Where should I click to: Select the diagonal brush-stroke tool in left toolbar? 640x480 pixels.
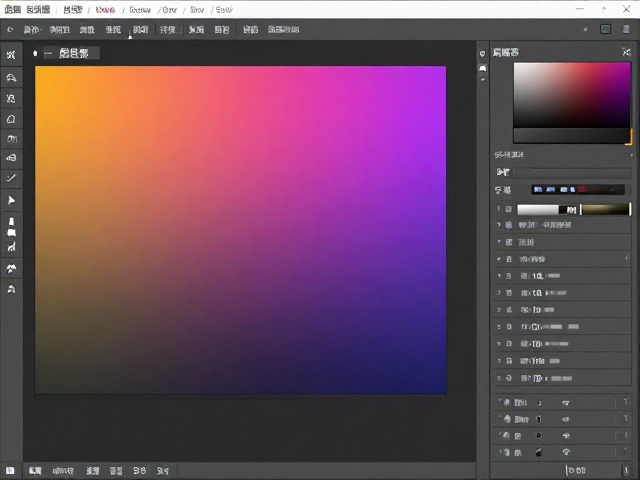coord(11,178)
